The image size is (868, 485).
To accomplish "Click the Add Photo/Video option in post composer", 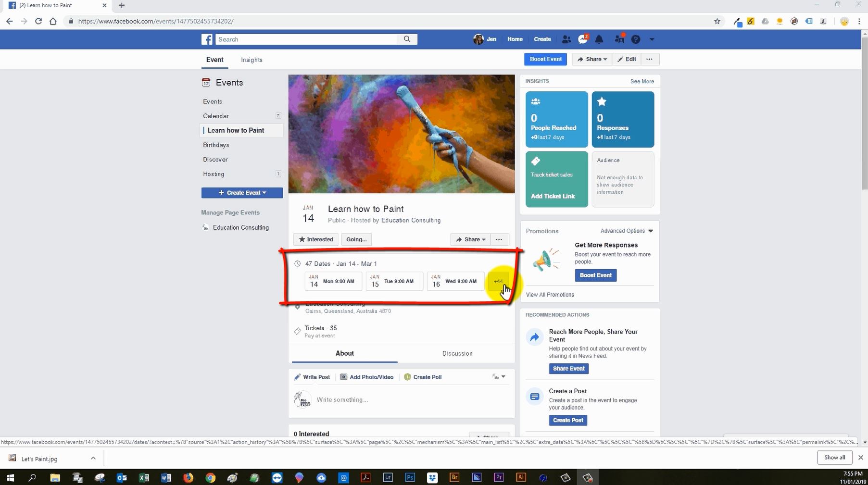I will 367,377.
